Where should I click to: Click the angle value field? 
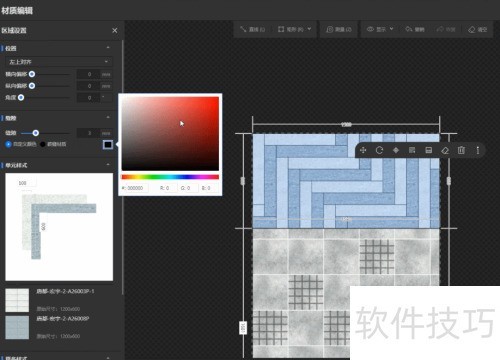[x=89, y=98]
